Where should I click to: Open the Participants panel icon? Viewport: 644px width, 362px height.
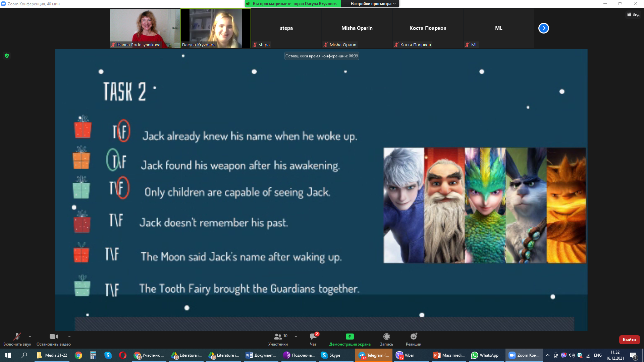tap(278, 337)
